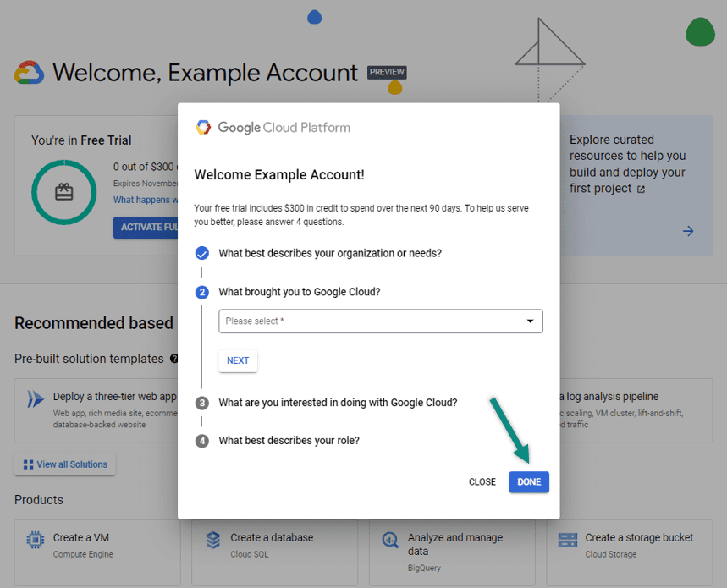Click the dropdown arrow in the Please select field

point(530,321)
